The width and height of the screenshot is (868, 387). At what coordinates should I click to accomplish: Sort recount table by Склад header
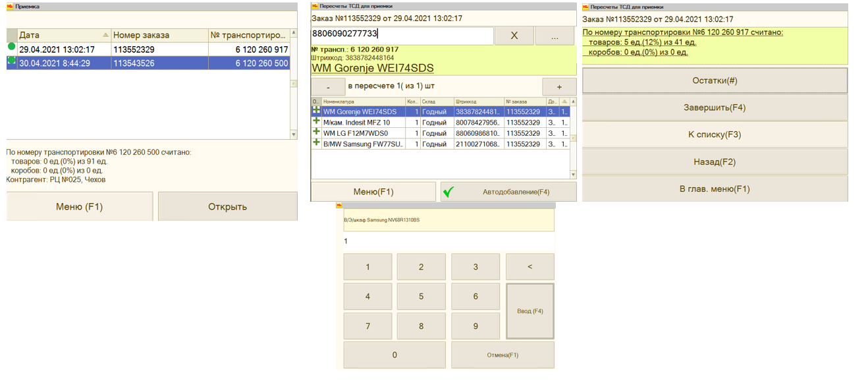(x=437, y=102)
